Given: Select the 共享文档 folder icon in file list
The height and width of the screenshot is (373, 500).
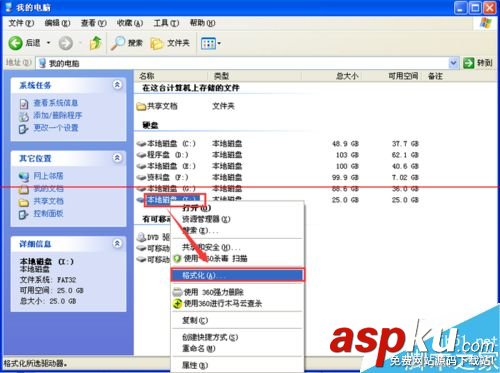Looking at the screenshot, I should tap(141, 106).
